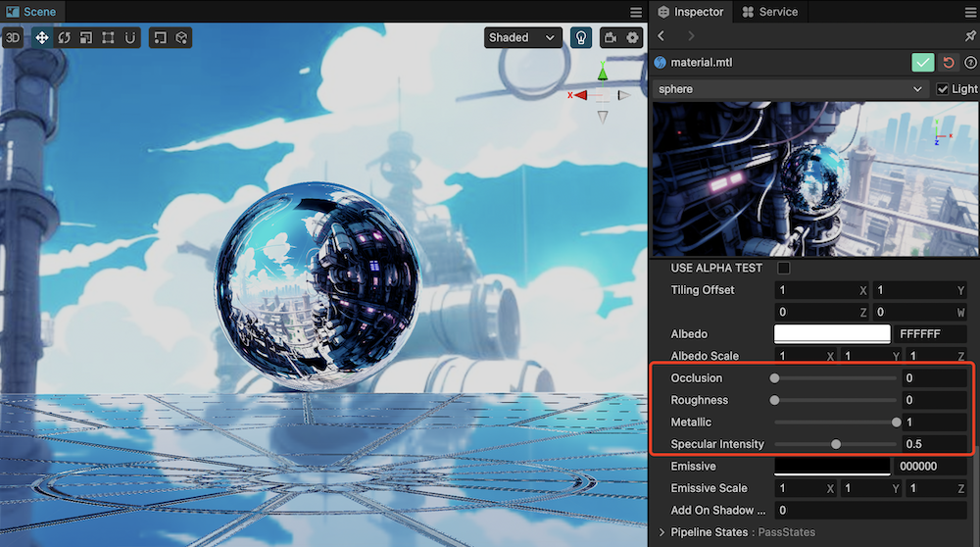Revert material changes with reset icon
This screenshot has height=547, width=980.
pyautogui.click(x=949, y=63)
